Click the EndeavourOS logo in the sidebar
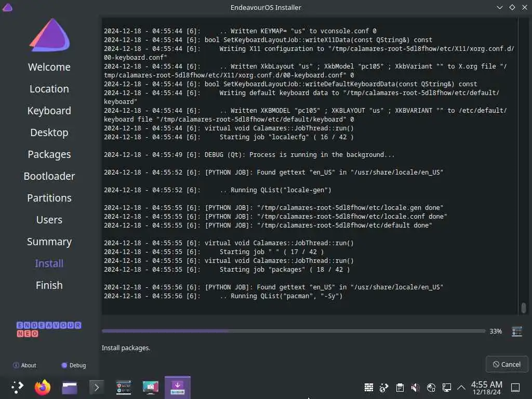Viewport: 532px width, 399px height. pos(50,35)
